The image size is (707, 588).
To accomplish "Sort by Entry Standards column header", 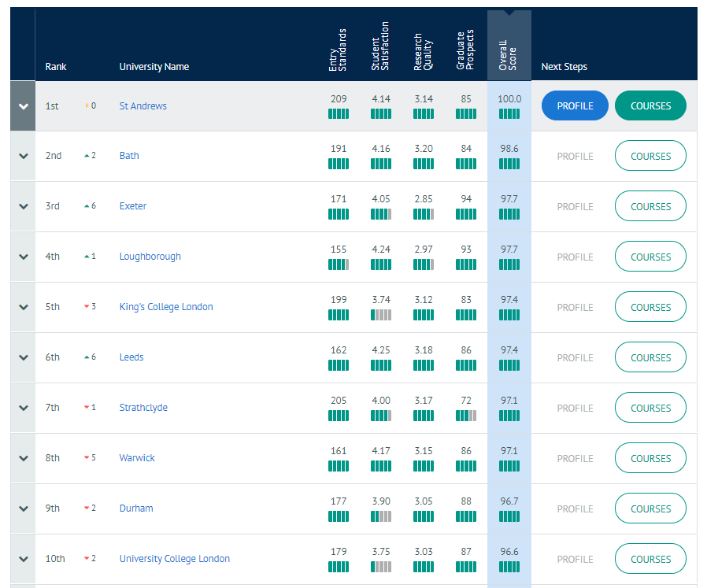I will 338,50.
